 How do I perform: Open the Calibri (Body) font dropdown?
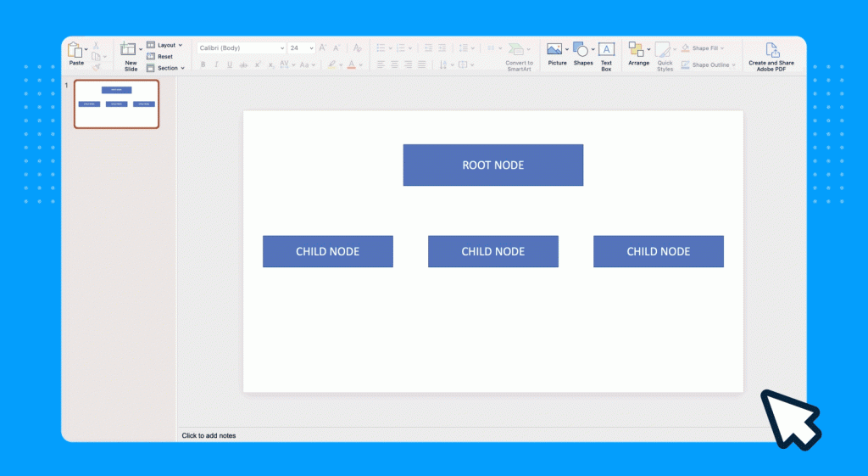(242, 48)
